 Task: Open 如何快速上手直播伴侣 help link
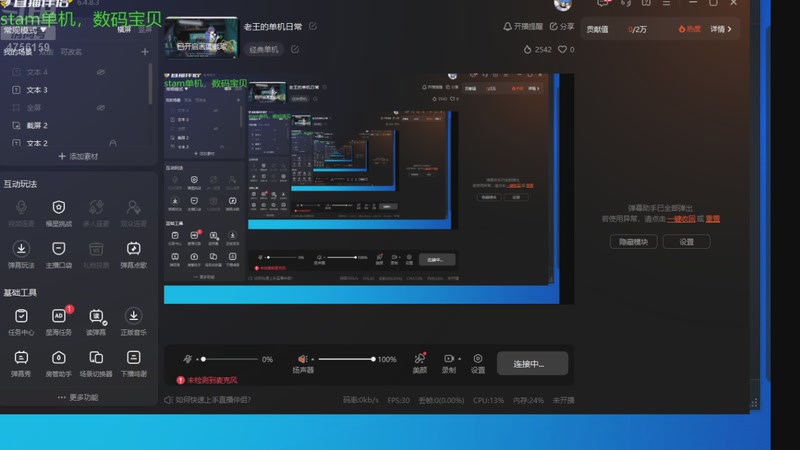coord(208,400)
